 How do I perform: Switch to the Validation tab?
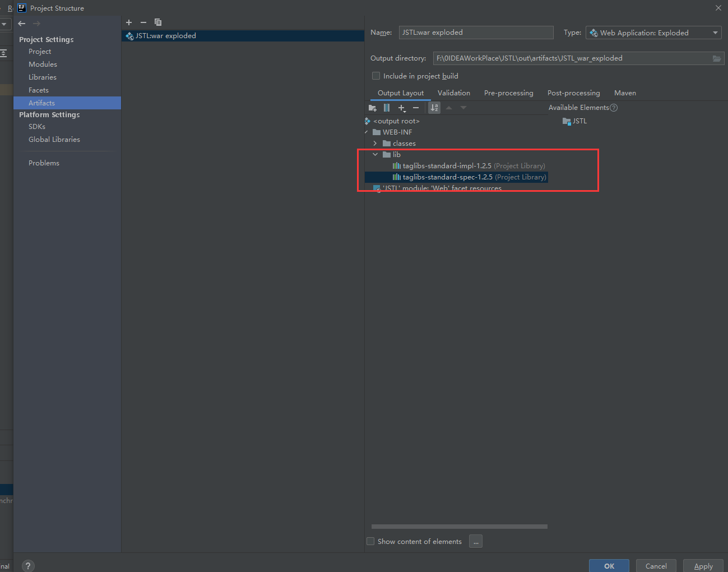[x=454, y=93]
